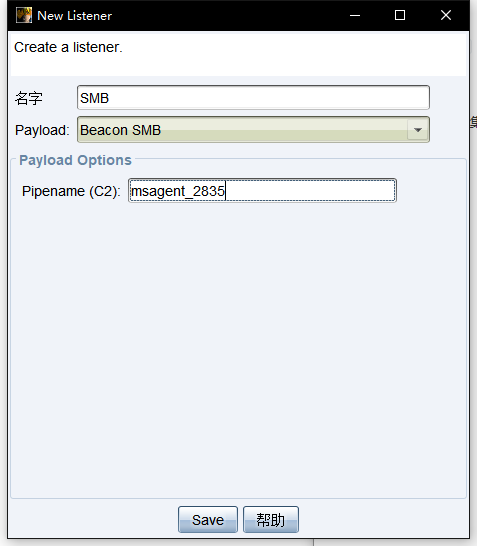Click the Create a listener description text
Viewport: 477px width, 546px height.
(68, 47)
